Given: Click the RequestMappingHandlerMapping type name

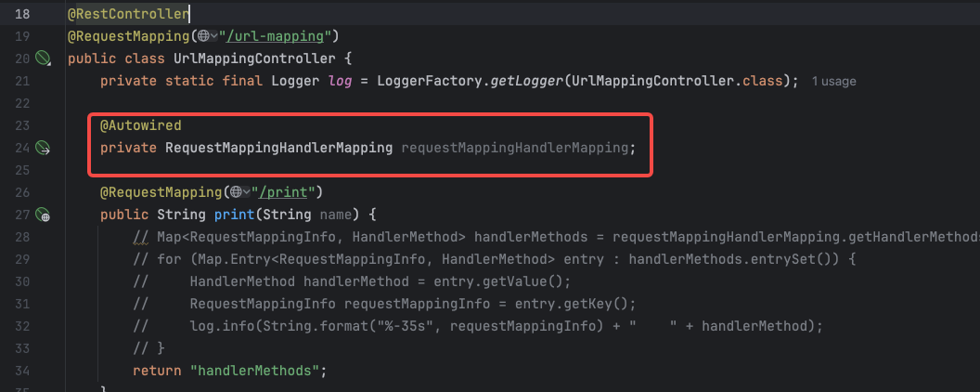Looking at the screenshot, I should pos(278,148).
